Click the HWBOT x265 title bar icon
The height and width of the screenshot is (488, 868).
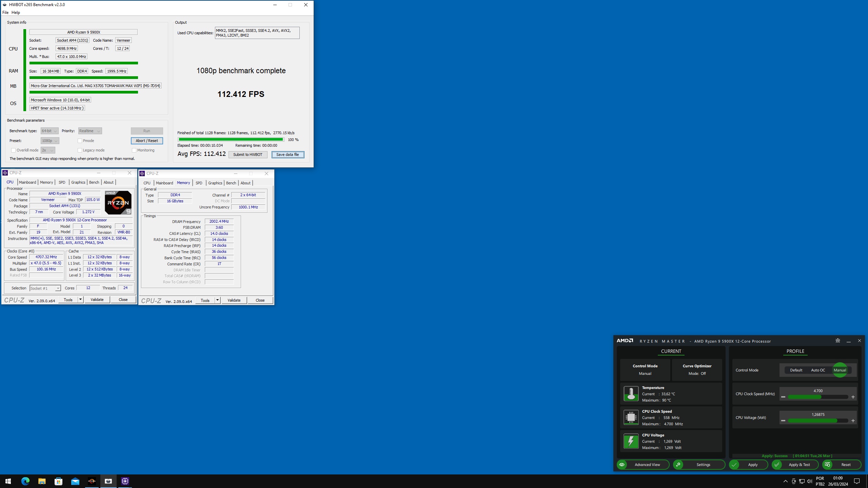click(4, 5)
